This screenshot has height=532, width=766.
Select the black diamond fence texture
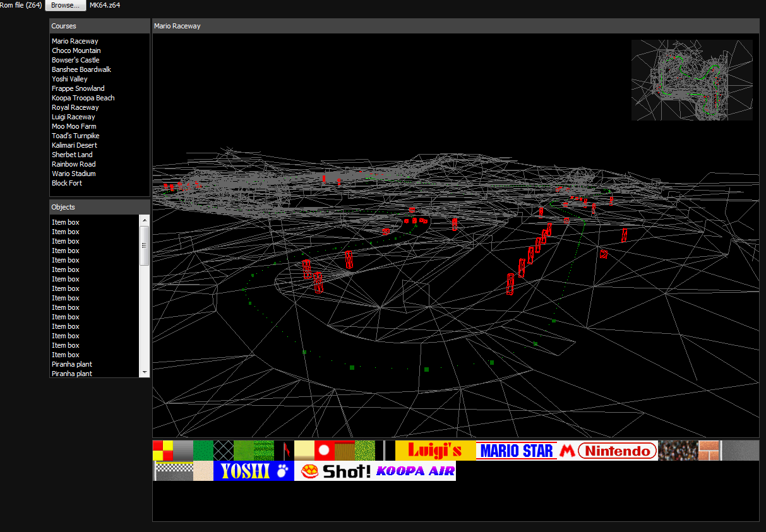point(224,451)
